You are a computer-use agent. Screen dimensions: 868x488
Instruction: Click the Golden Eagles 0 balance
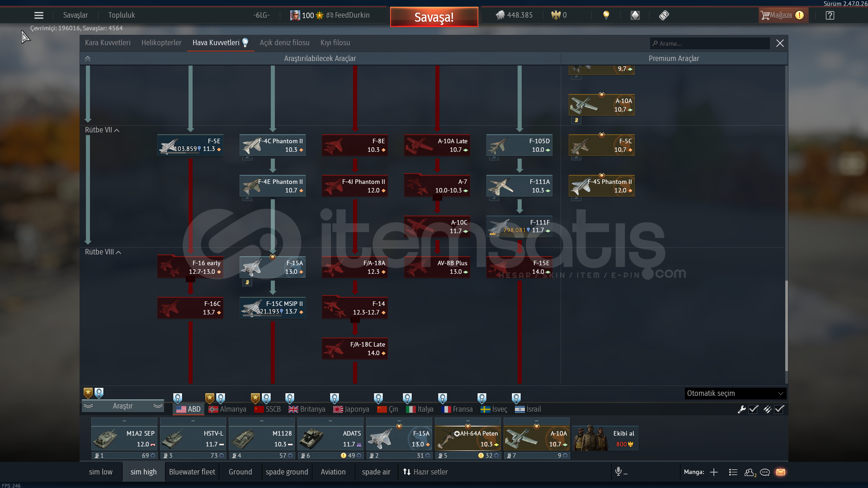coord(559,15)
